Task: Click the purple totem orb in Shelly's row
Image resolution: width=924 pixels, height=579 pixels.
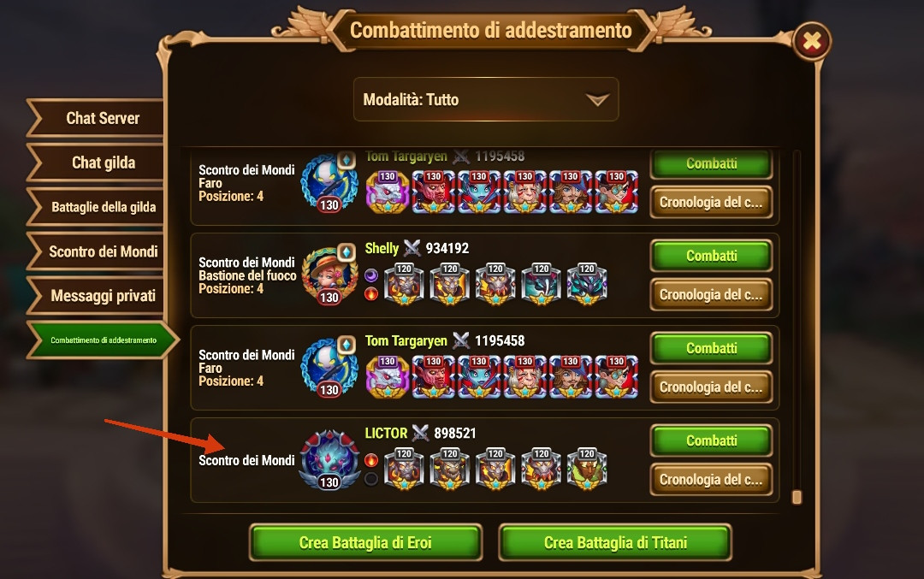Action: (371, 275)
